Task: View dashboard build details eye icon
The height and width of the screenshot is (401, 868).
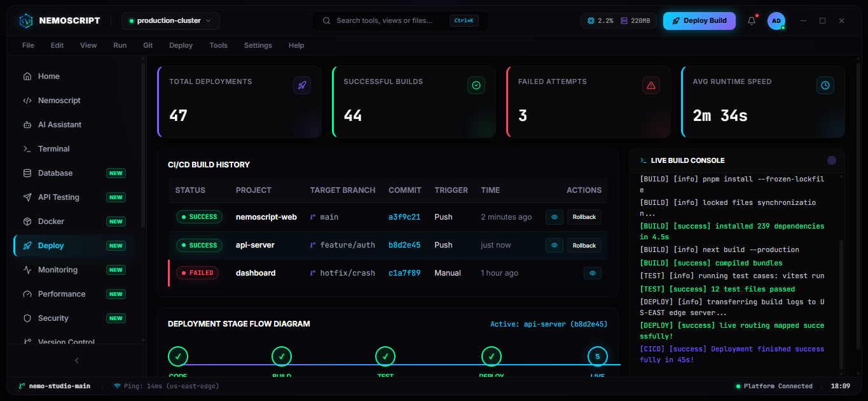Action: pos(593,273)
